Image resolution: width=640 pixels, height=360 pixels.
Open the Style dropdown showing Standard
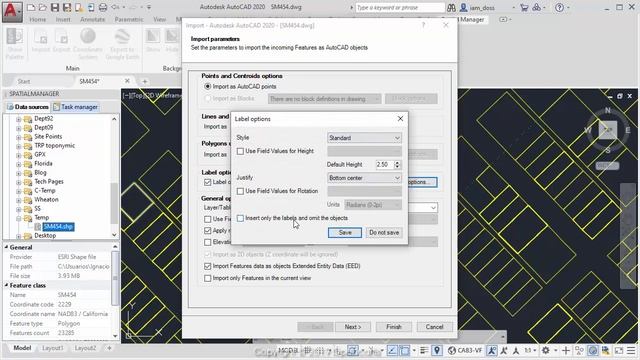(364, 138)
